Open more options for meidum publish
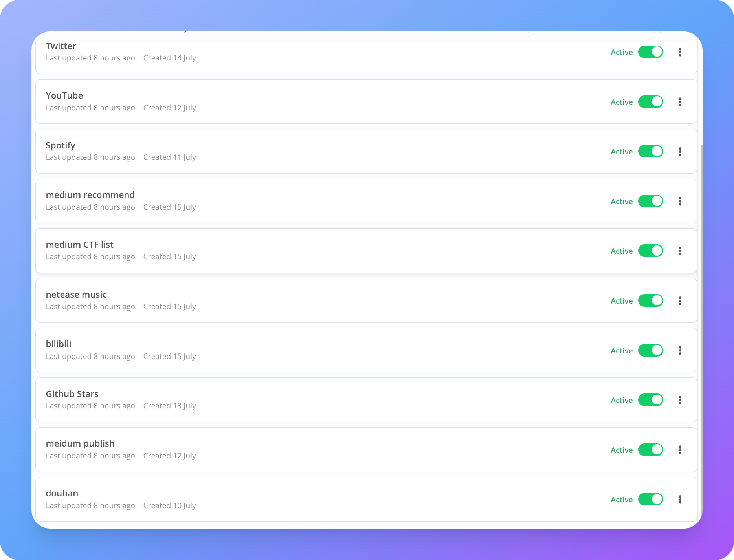Viewport: 734px width, 560px height. tap(680, 450)
